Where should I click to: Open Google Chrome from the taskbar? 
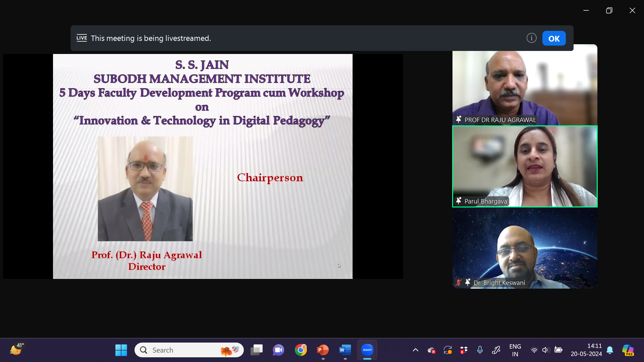tap(301, 350)
